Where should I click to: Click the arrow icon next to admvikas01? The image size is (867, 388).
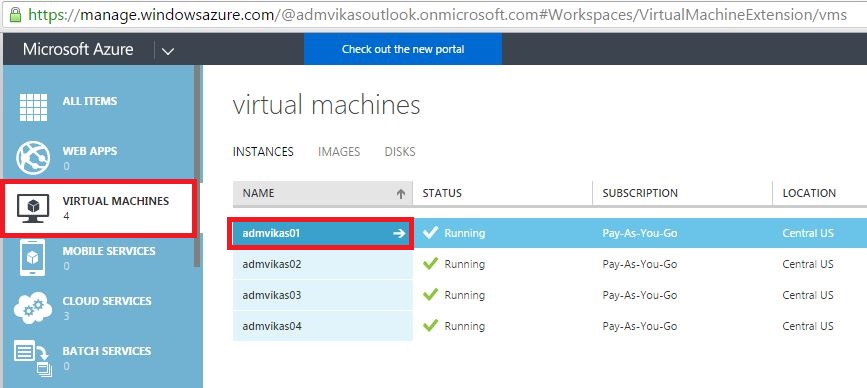click(x=399, y=234)
